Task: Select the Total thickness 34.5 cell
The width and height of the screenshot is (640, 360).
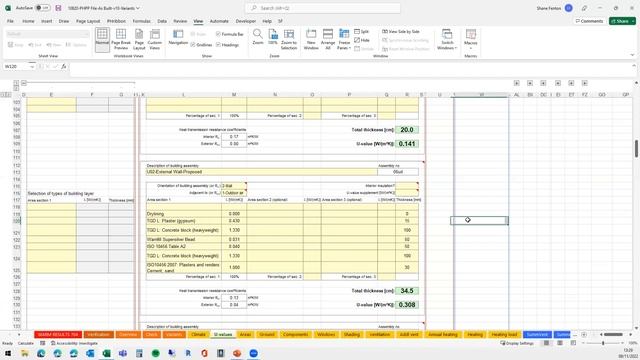Action: (407, 291)
